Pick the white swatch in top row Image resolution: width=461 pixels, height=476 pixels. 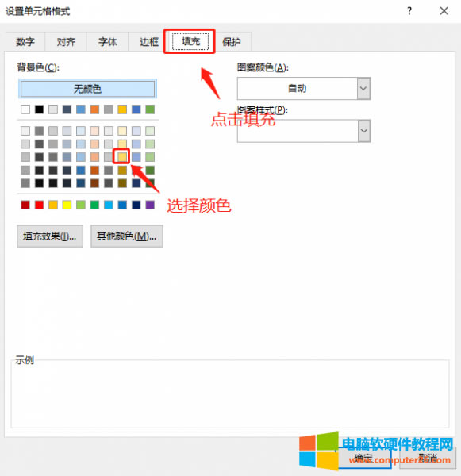25,109
